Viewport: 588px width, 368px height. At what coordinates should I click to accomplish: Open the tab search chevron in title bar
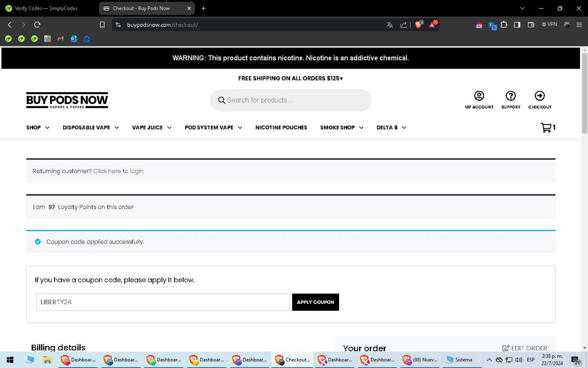click(522, 8)
